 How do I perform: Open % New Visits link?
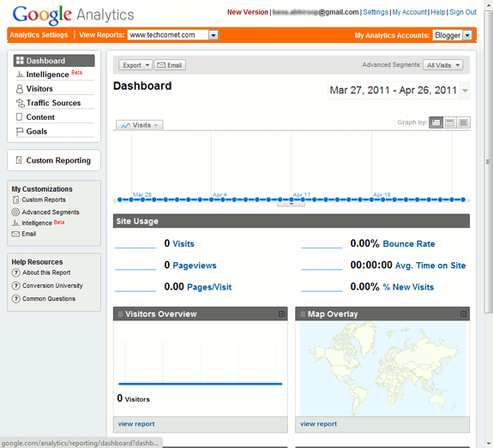[x=408, y=287]
